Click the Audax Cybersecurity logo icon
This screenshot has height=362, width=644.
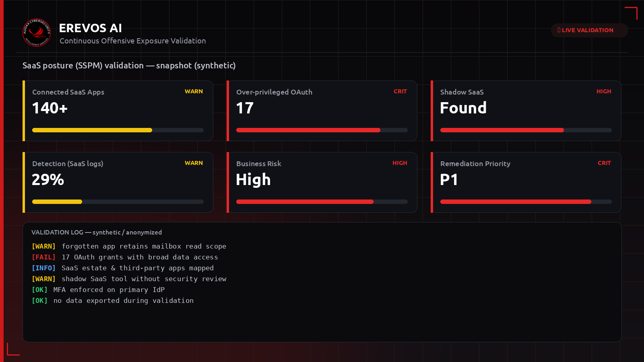coord(37,33)
